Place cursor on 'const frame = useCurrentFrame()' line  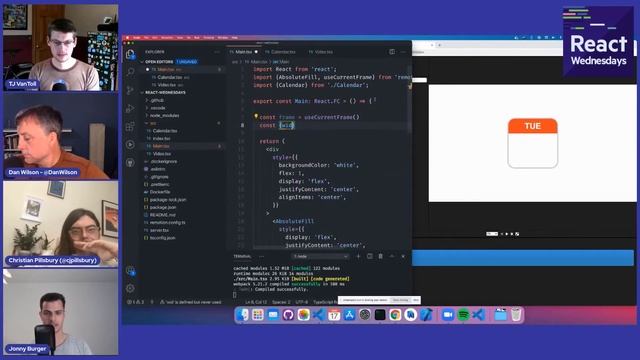[x=309, y=117]
